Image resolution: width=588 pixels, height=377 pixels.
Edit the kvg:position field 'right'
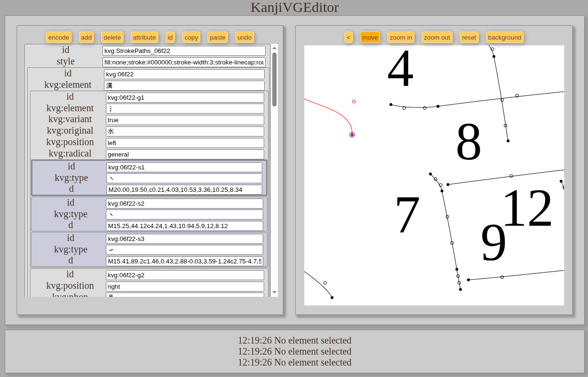(185, 286)
